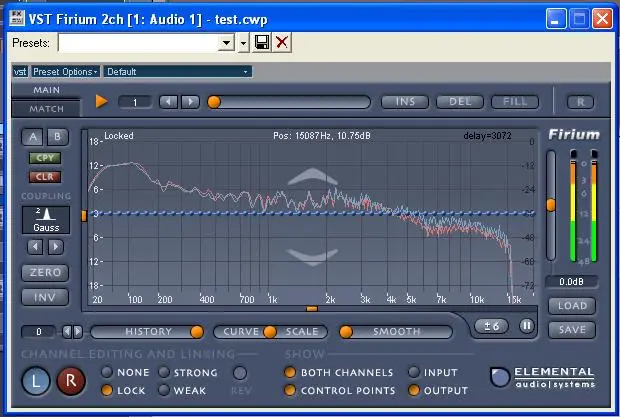Pause the analyzer display

pyautogui.click(x=527, y=326)
